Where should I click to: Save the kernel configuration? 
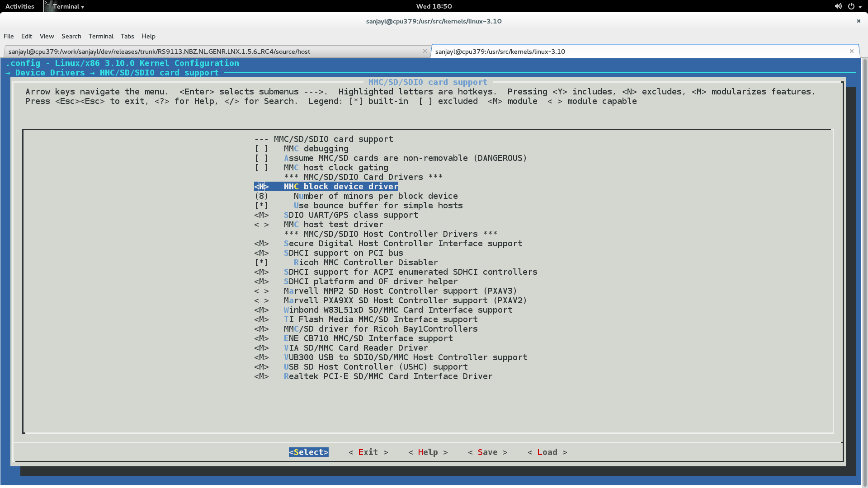click(487, 452)
